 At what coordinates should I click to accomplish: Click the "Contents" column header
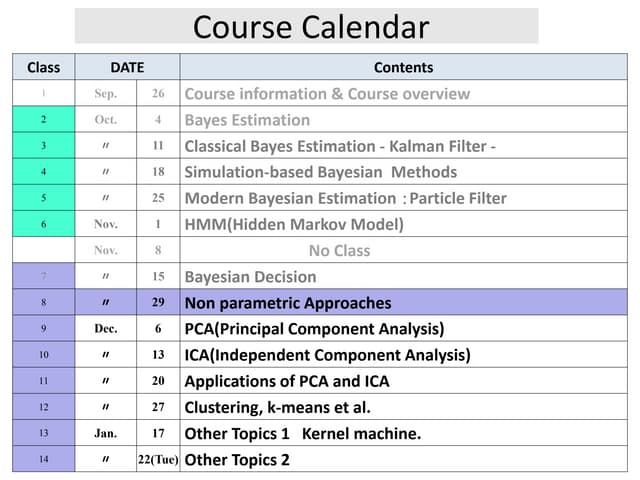(x=403, y=68)
